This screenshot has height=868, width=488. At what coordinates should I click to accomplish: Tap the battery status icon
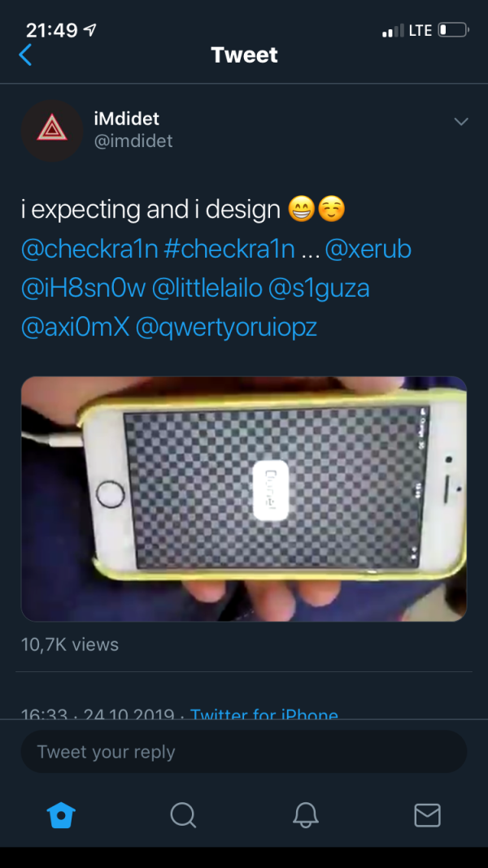[x=453, y=31]
